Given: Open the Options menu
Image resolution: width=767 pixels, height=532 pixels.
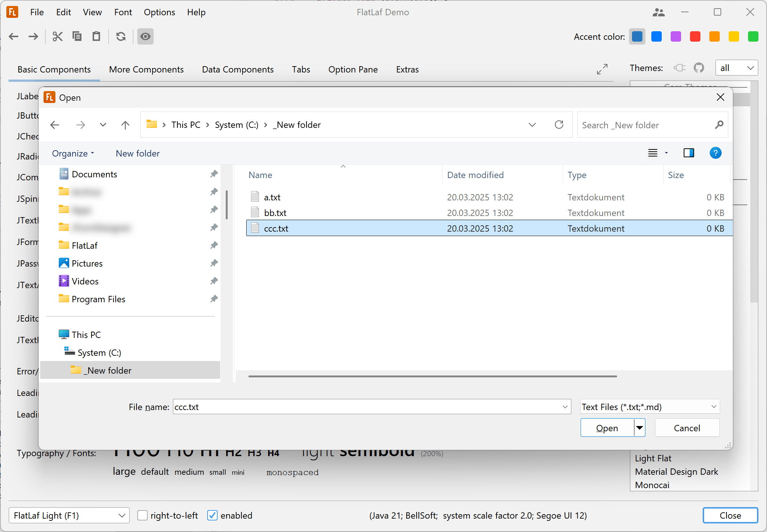Looking at the screenshot, I should point(159,12).
